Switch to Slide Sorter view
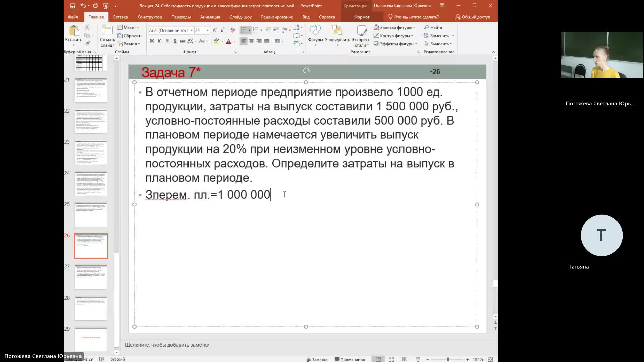644x362 pixels. coord(391,359)
